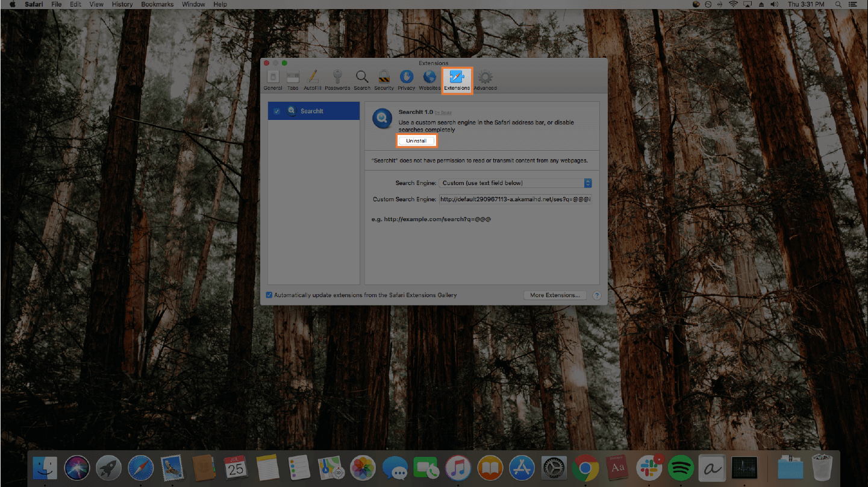Open the Safari menu
This screenshot has width=868, height=487.
tap(34, 4)
